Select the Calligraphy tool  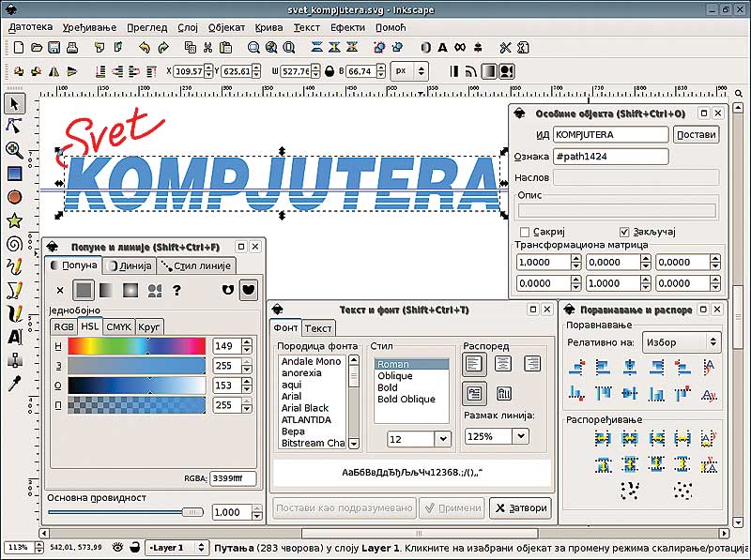pos(14,313)
